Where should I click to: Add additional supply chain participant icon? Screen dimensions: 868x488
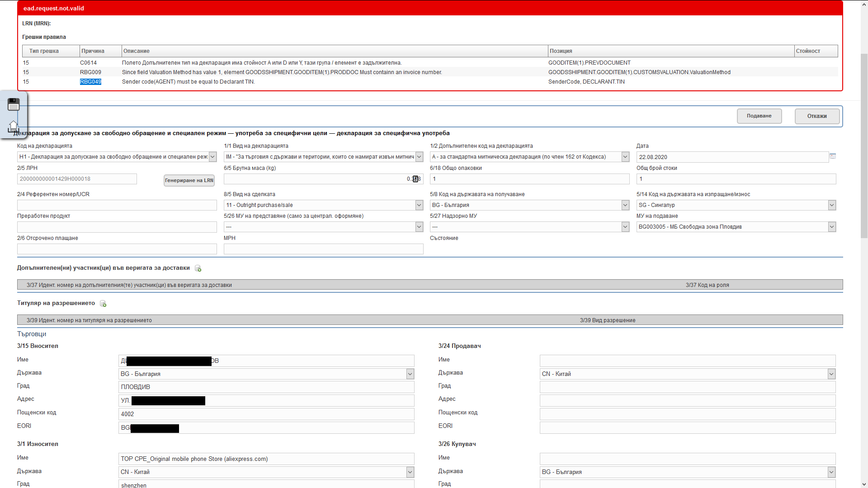(198, 268)
